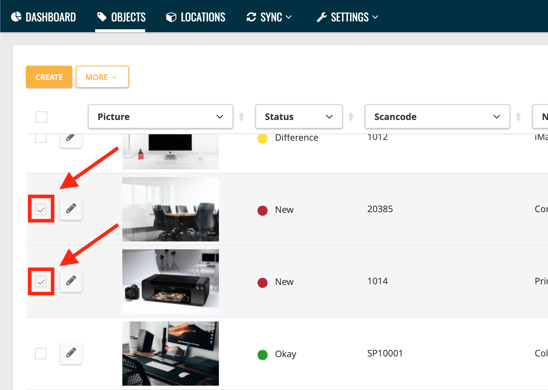Toggle checkbox for scancode 1012 row
Image resolution: width=548 pixels, height=390 pixels.
41,138
